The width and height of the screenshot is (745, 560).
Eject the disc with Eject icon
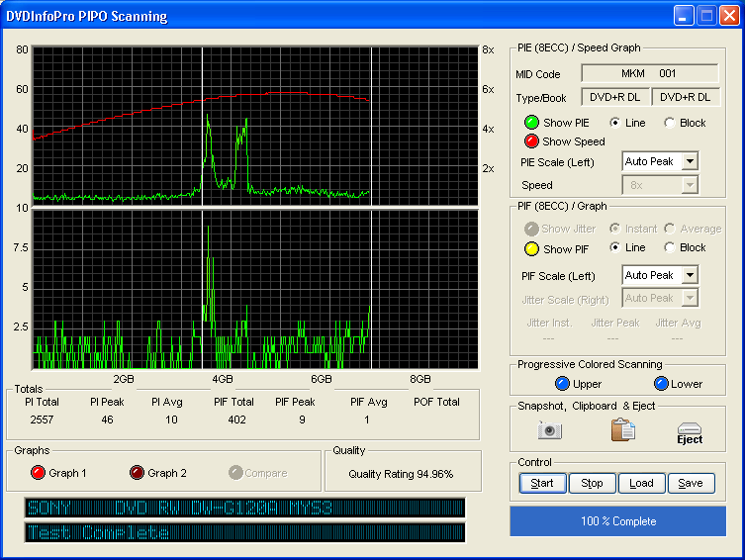pos(690,432)
